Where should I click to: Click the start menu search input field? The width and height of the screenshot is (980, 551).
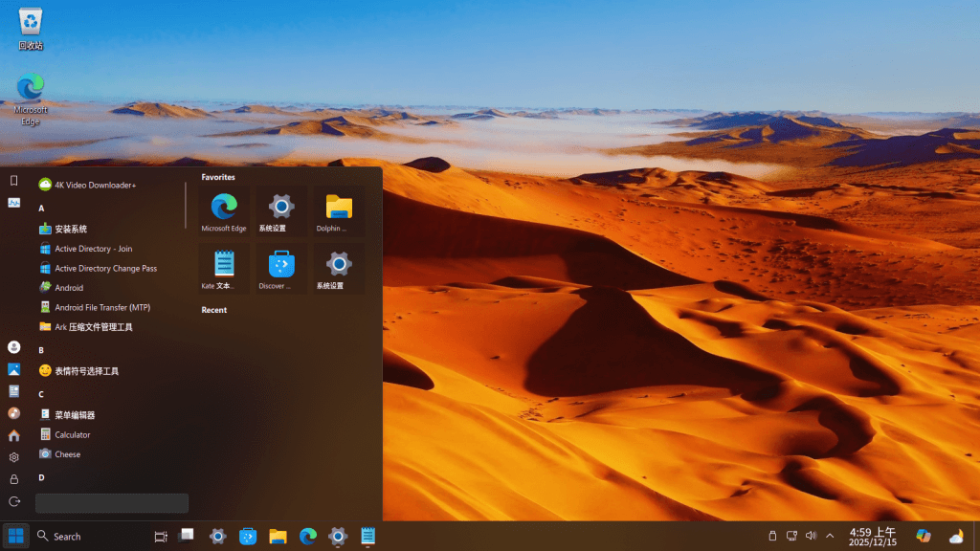pos(112,503)
